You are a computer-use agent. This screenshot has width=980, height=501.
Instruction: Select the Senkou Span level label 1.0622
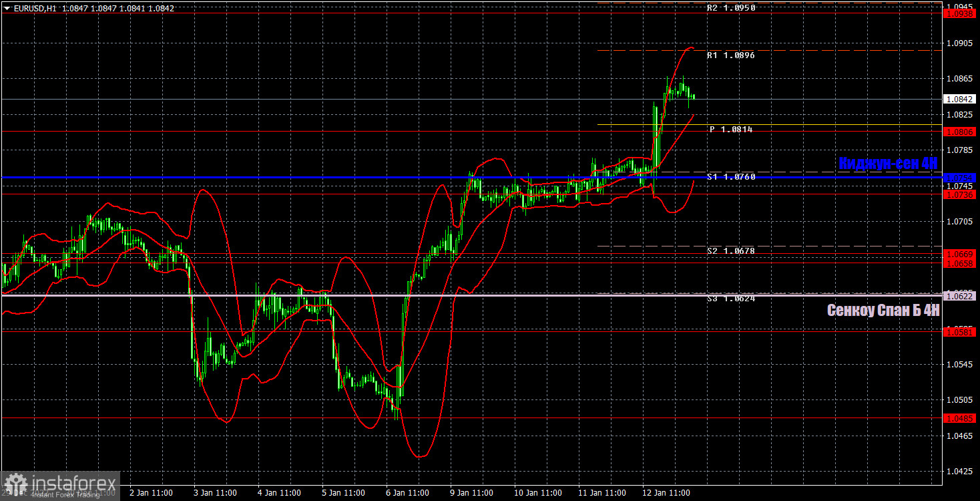(x=960, y=295)
